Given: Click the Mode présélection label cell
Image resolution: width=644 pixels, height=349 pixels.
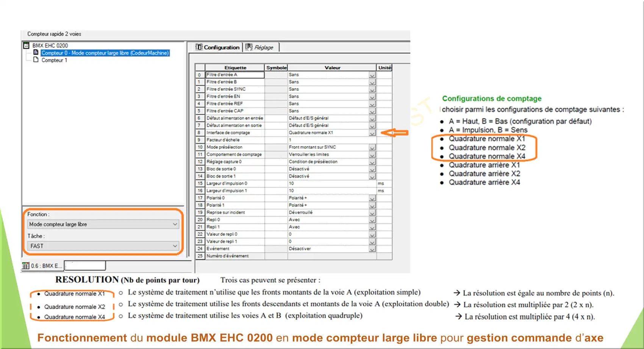Looking at the screenshot, I should [235, 147].
